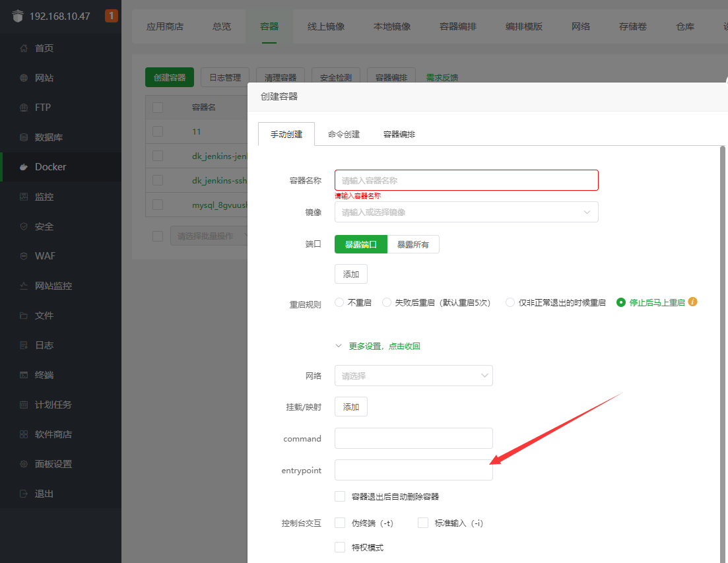Open the 编排模版 top tab

tap(523, 27)
